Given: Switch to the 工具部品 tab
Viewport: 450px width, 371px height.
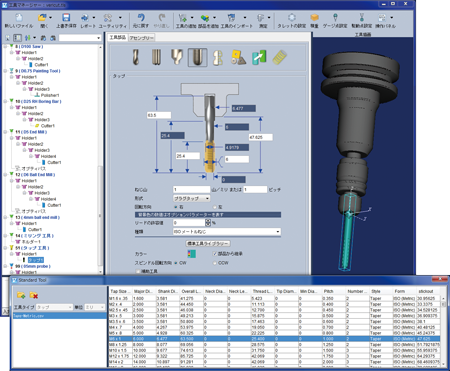Looking at the screenshot, I should click(118, 37).
